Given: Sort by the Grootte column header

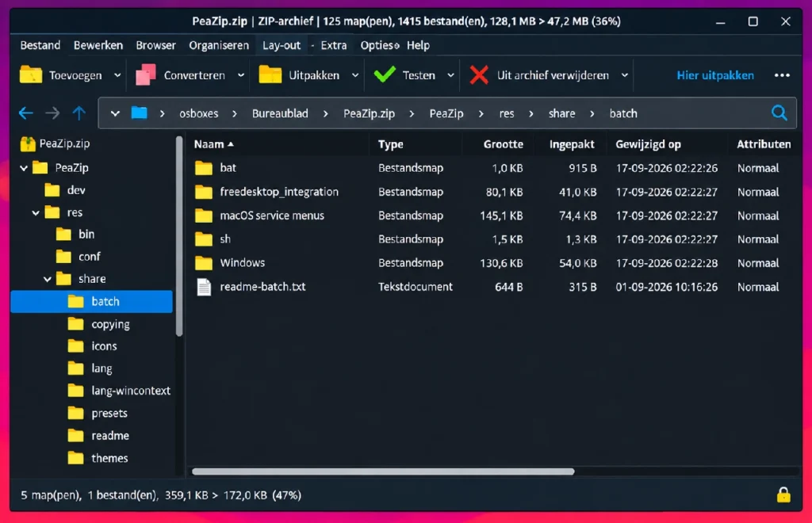Looking at the screenshot, I should pyautogui.click(x=503, y=144).
